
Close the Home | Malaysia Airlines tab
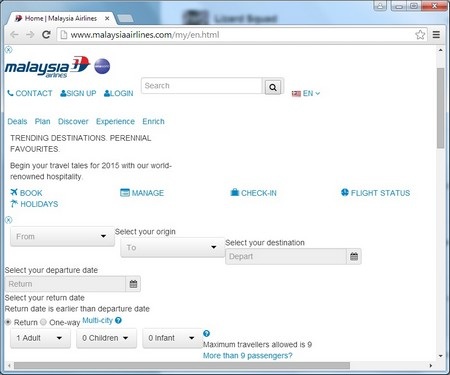point(107,18)
